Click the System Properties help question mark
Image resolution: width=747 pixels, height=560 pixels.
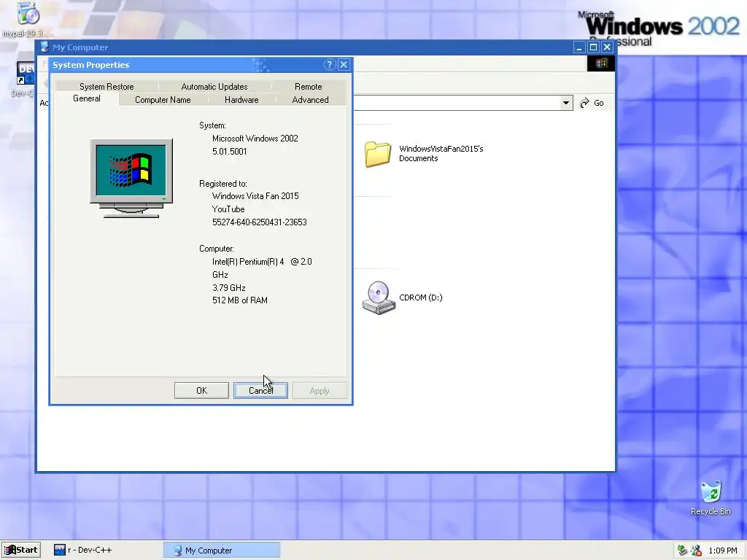coord(329,65)
